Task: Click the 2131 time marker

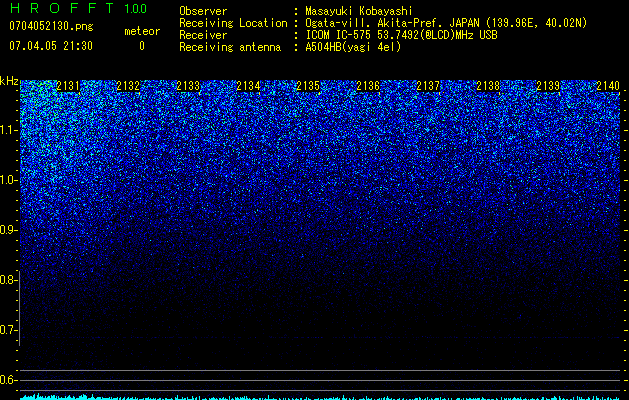Action: click(x=68, y=86)
